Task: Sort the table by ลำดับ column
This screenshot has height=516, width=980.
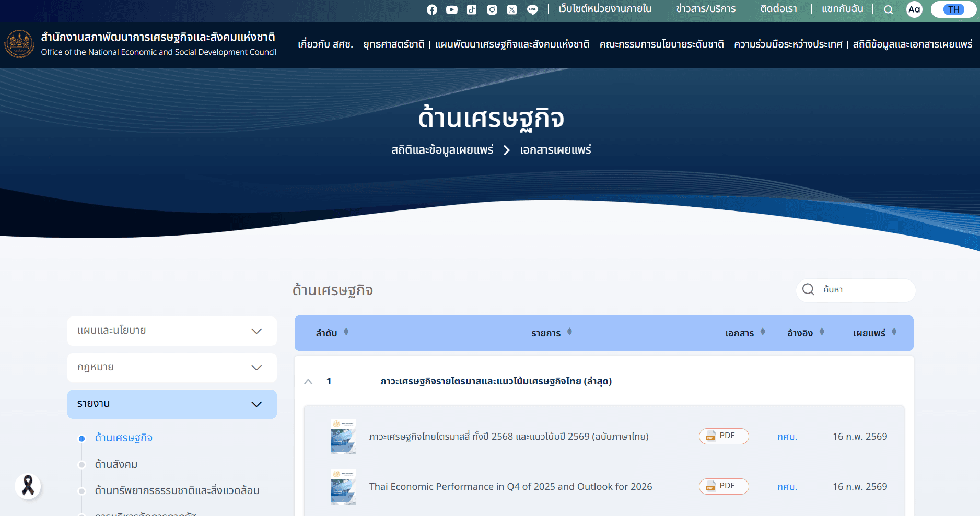Action: (x=332, y=333)
